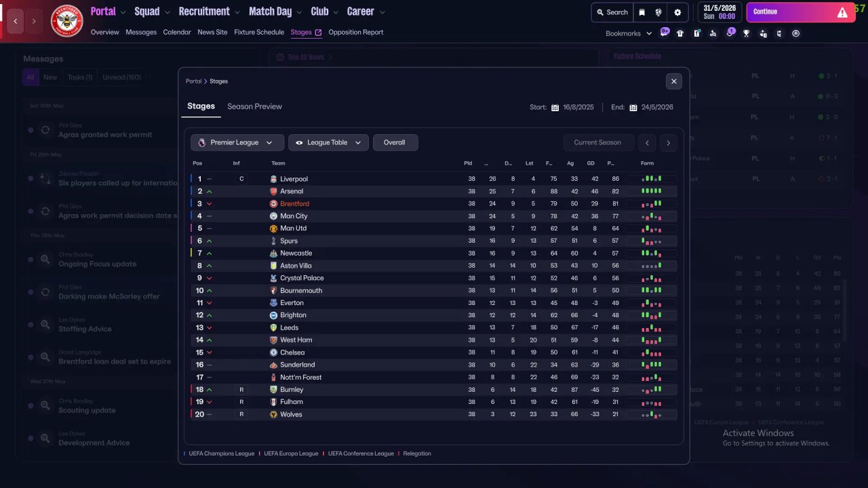Viewport: 868px width, 488px height.
Task: Click the Crystal Palace club crest
Action: [273, 278]
